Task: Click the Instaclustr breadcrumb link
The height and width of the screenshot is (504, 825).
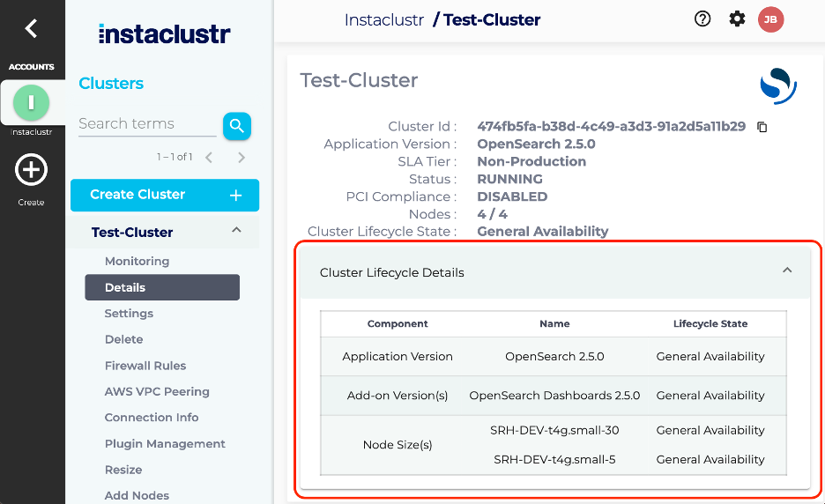Action: [384, 20]
